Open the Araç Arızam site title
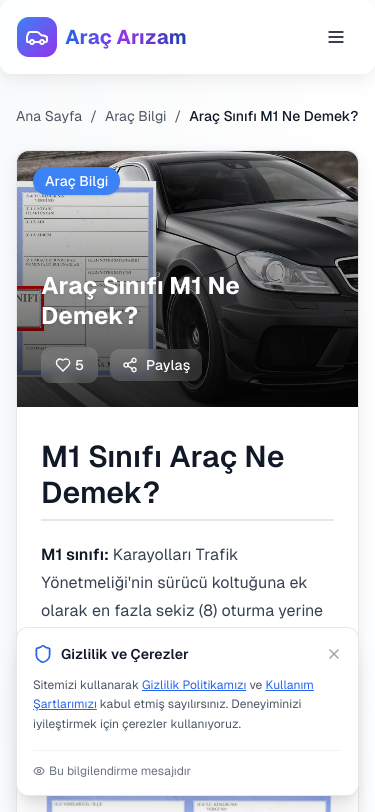375x812 pixels. pos(125,37)
